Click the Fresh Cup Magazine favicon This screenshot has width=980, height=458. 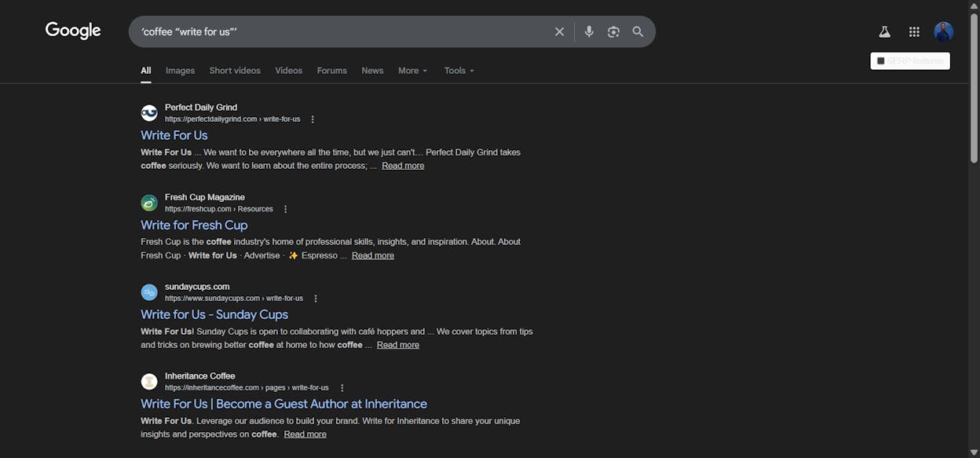(x=149, y=203)
